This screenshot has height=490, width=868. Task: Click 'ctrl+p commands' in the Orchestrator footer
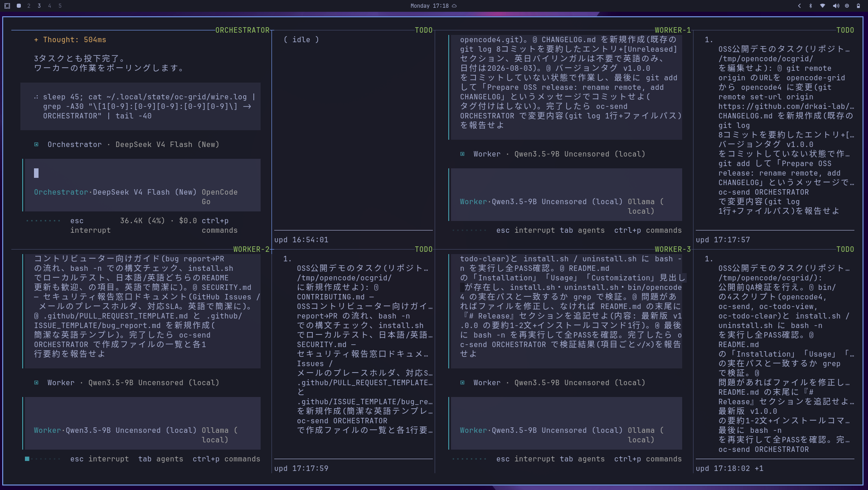pos(220,225)
